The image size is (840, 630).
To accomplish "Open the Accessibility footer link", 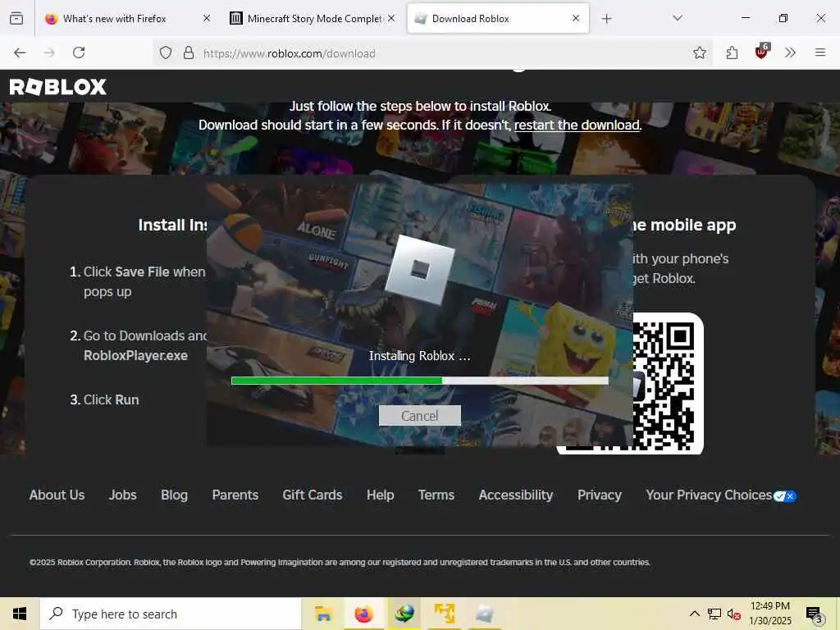I will point(516,495).
